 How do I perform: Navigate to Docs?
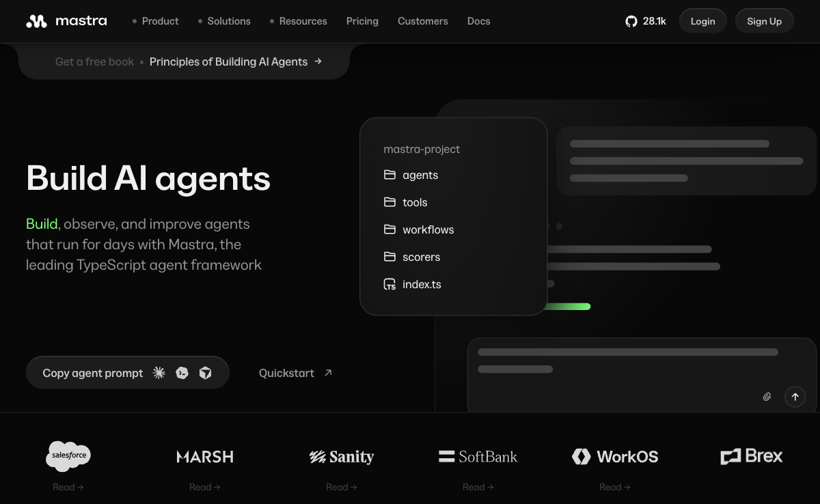[479, 21]
